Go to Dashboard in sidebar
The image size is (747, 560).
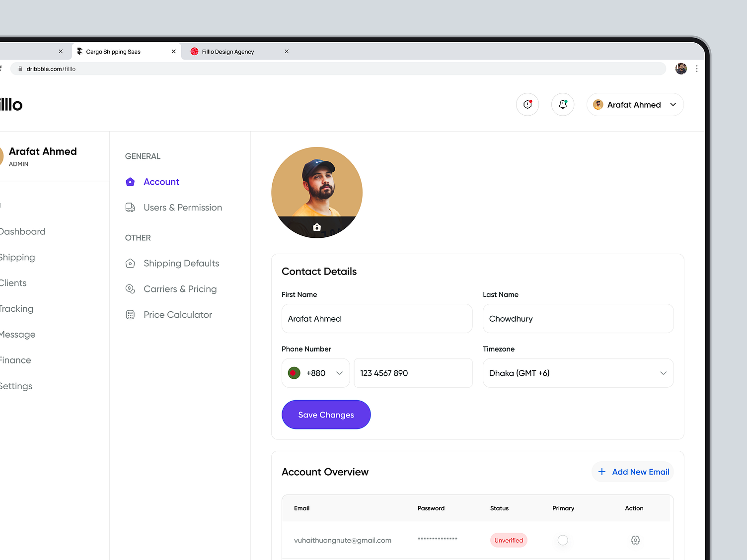[22, 231]
